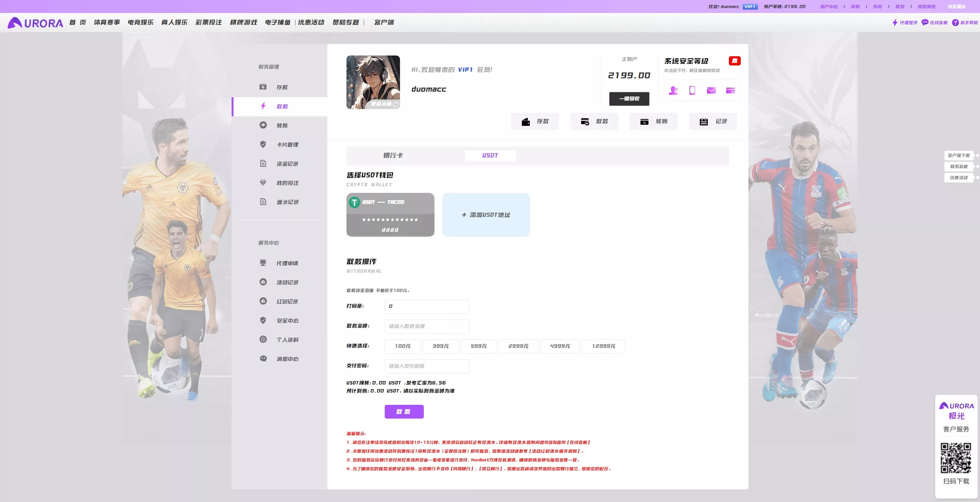The image size is (980, 502).
Task: Click the 一键回收 button
Action: 629,99
